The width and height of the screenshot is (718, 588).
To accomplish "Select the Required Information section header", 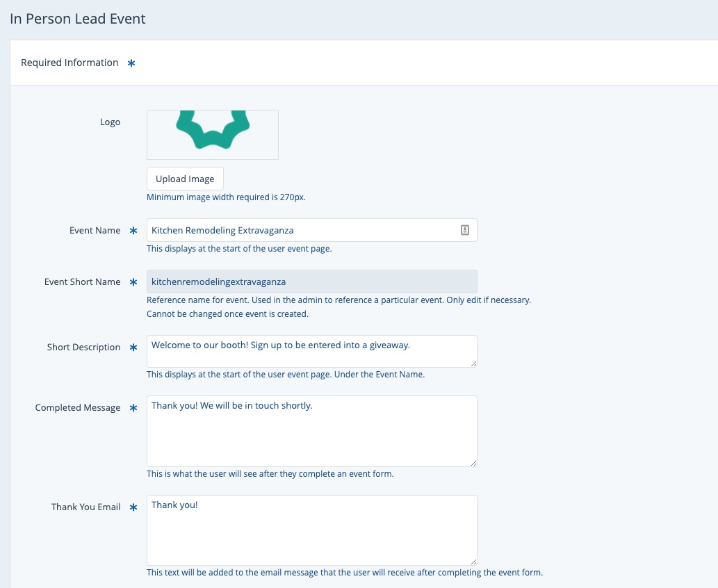I will point(70,63).
